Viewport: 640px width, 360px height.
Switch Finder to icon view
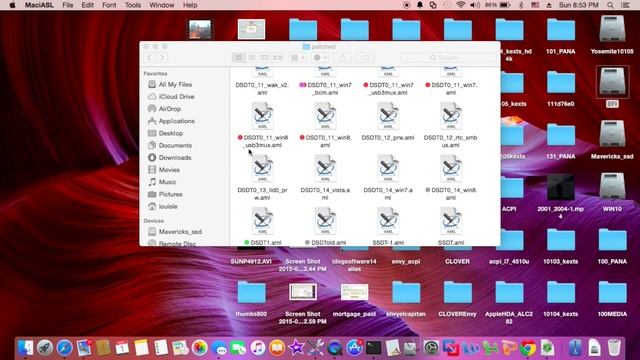[x=239, y=58]
